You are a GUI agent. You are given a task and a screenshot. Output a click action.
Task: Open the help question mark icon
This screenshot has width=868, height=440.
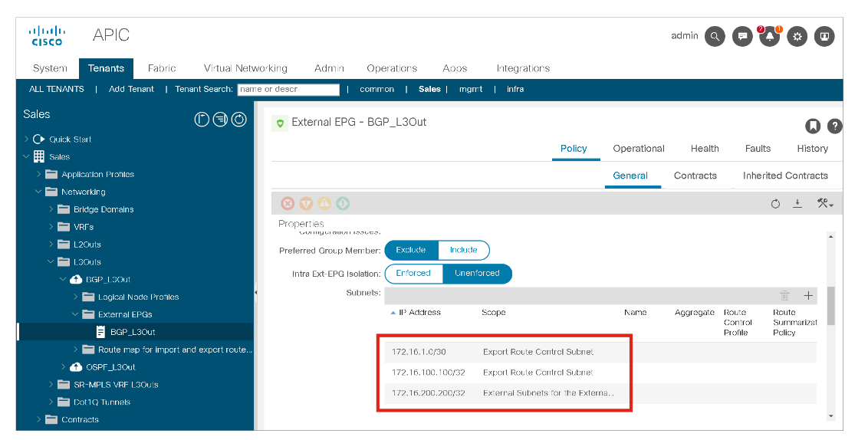835,126
